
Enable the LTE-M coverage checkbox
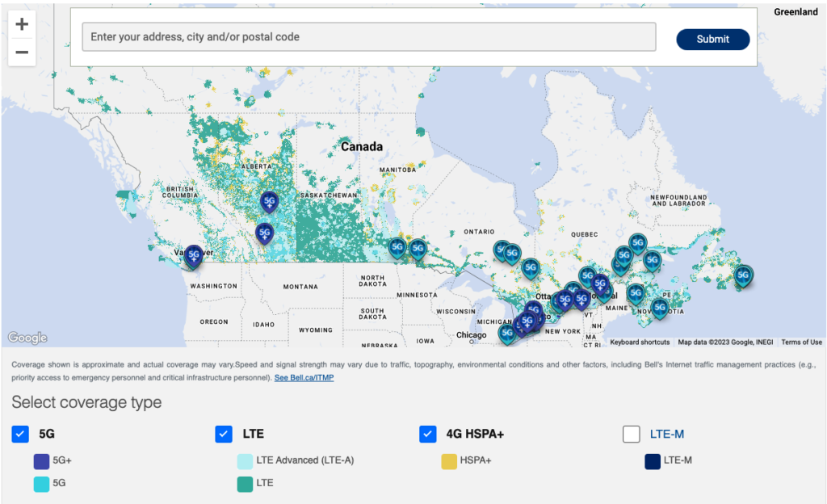click(x=632, y=435)
